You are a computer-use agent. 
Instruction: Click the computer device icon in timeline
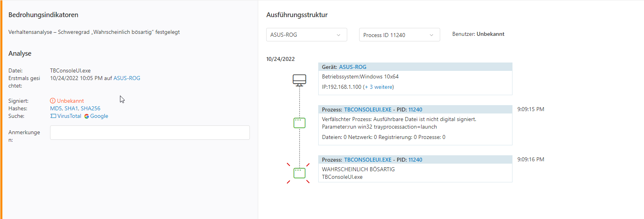[x=300, y=80]
